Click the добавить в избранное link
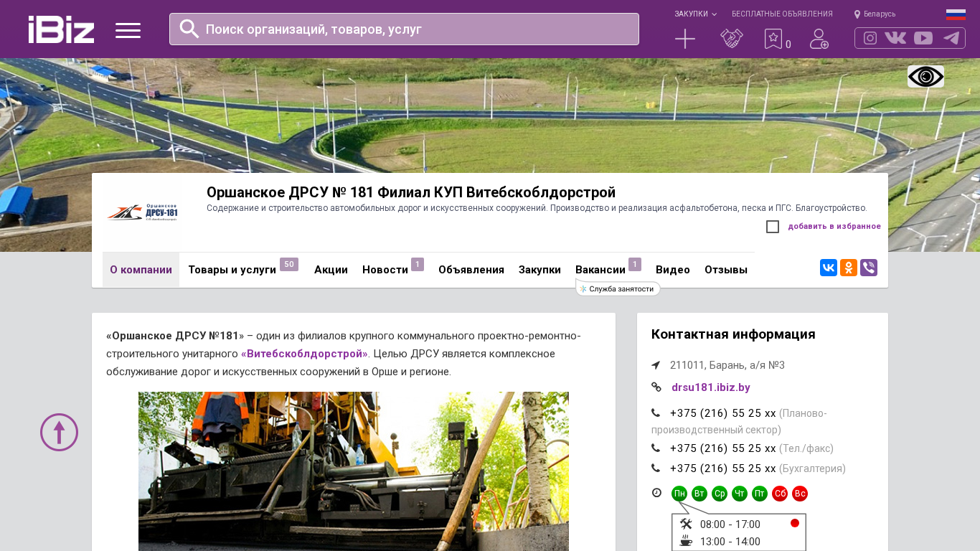This screenshot has width=980, height=551. (834, 227)
